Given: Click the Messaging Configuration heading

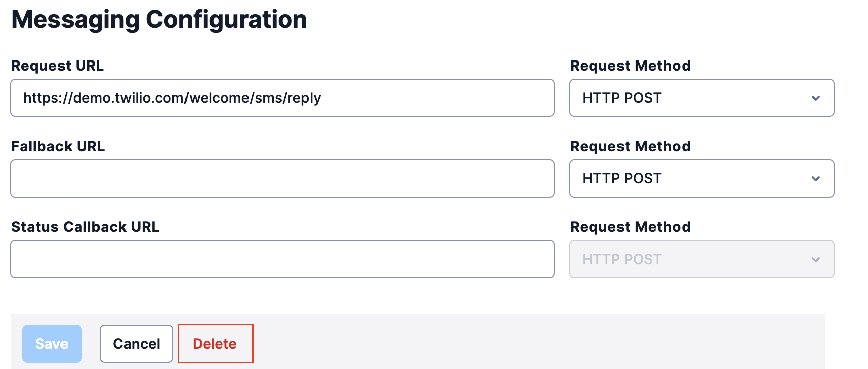Looking at the screenshot, I should (x=159, y=20).
